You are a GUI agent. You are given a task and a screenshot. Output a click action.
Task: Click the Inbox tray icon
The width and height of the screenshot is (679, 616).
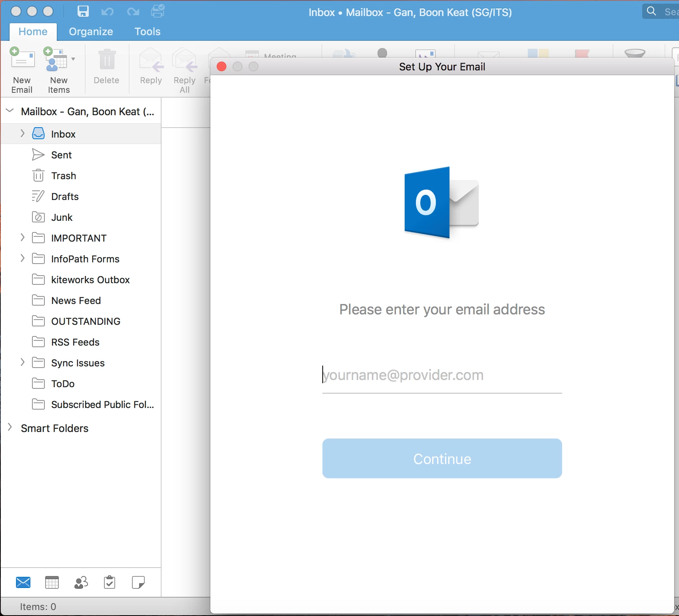38,133
